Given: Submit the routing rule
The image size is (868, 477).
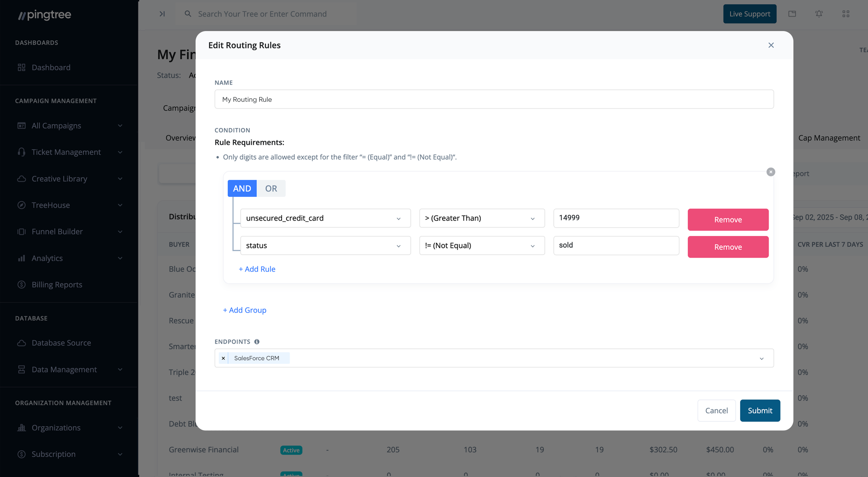Looking at the screenshot, I should (760, 411).
